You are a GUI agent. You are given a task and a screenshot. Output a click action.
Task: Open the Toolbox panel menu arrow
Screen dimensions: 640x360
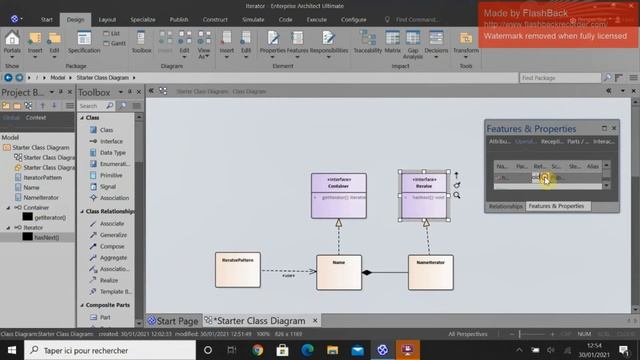pyautogui.click(x=120, y=92)
